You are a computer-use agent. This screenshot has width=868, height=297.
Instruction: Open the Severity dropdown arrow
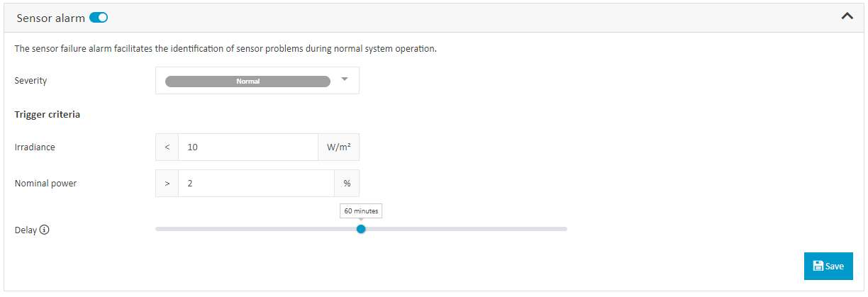coord(345,79)
